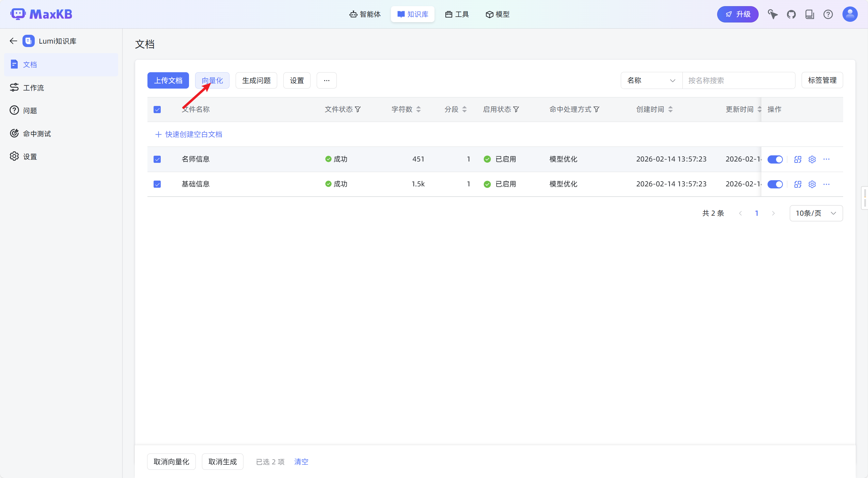Open the 10条/页 page size dropdown
The height and width of the screenshot is (478, 868).
point(816,213)
